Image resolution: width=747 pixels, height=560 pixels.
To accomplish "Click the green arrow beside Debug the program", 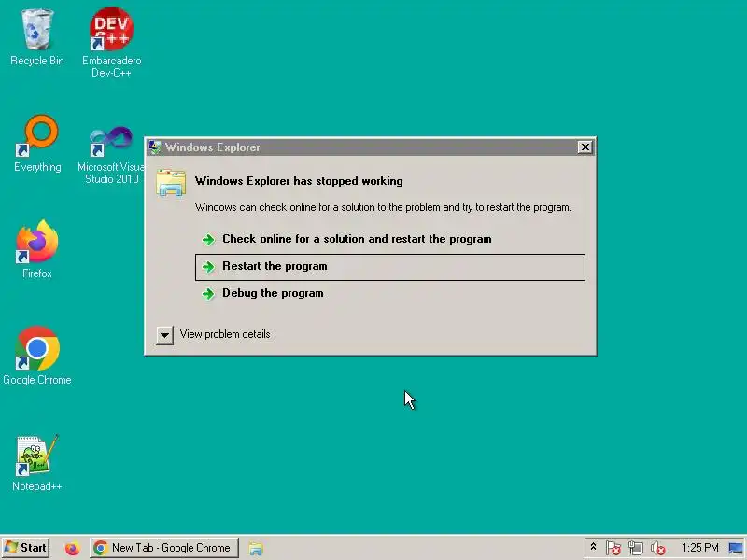I will coord(208,294).
